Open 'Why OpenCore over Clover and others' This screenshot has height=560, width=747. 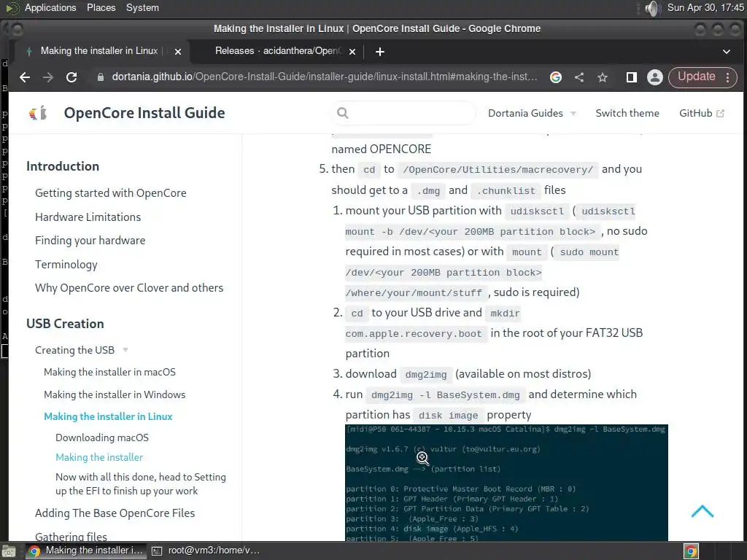129,287
